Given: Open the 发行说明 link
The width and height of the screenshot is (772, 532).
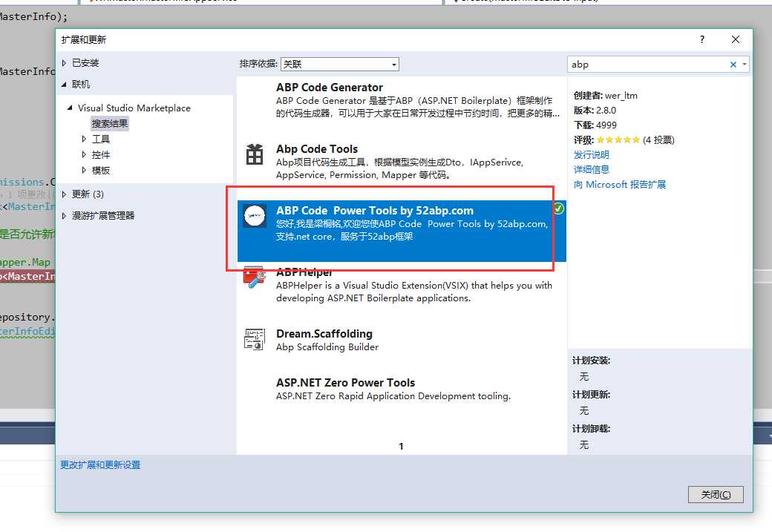Looking at the screenshot, I should click(592, 154).
